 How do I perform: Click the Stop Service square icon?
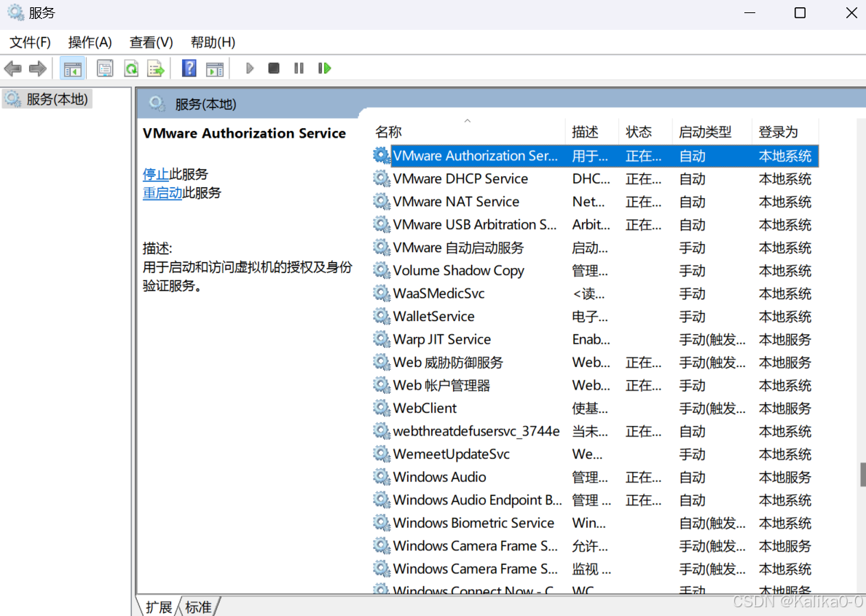pos(273,68)
